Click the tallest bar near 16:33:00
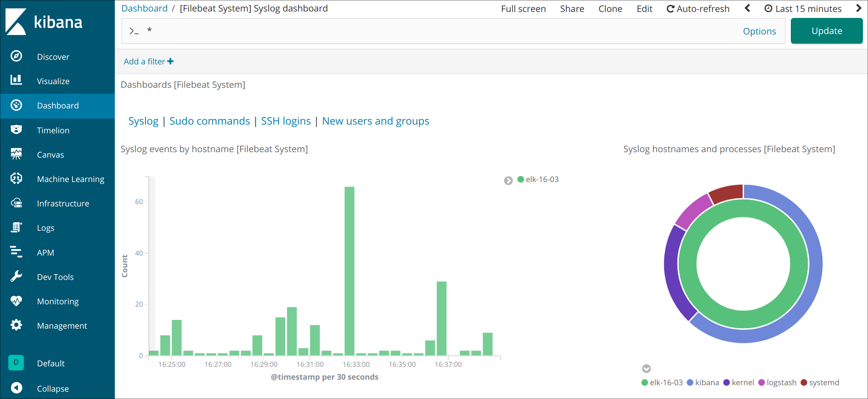Image resolution: width=868 pixels, height=399 pixels. coord(349,271)
